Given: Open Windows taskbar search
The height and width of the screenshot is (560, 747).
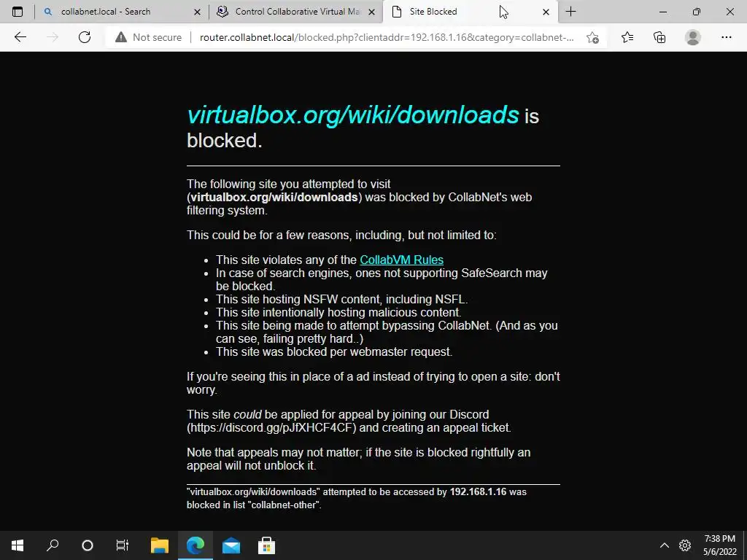Looking at the screenshot, I should tap(53, 545).
